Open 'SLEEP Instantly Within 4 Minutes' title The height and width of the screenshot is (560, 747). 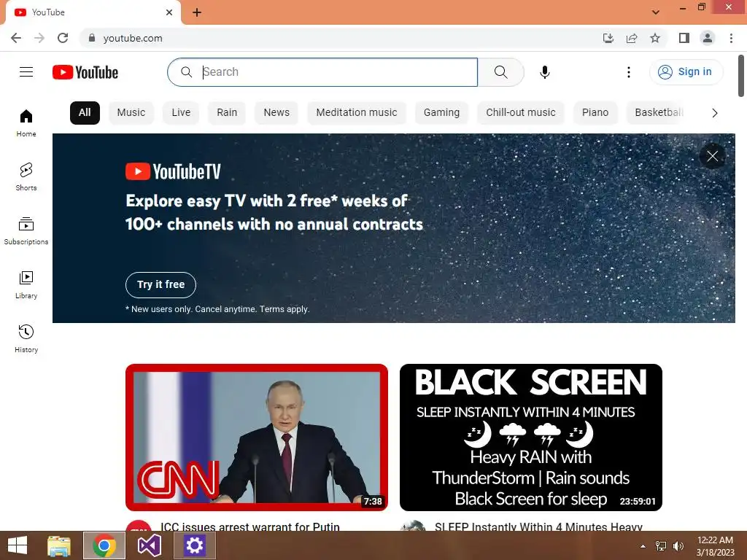coord(538,526)
